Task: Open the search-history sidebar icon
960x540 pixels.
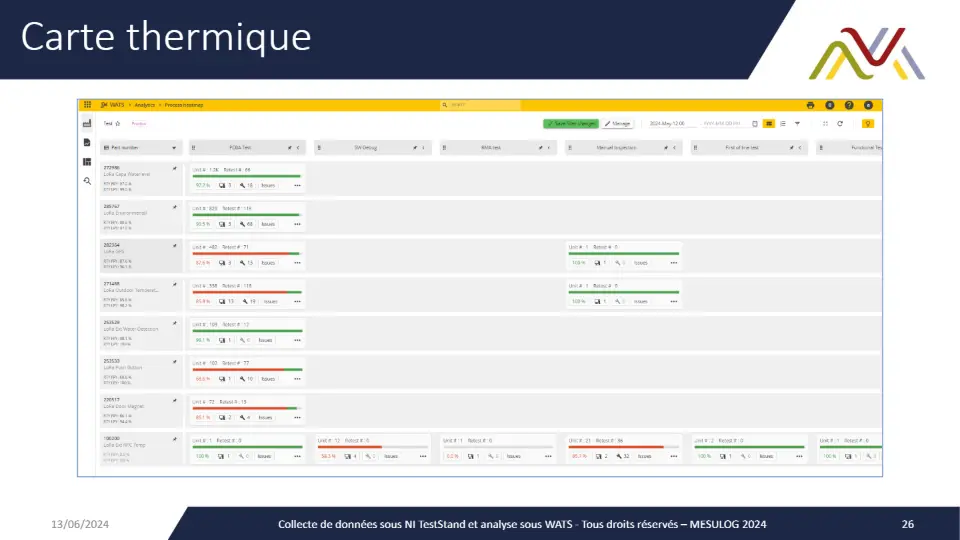Action: click(x=87, y=181)
